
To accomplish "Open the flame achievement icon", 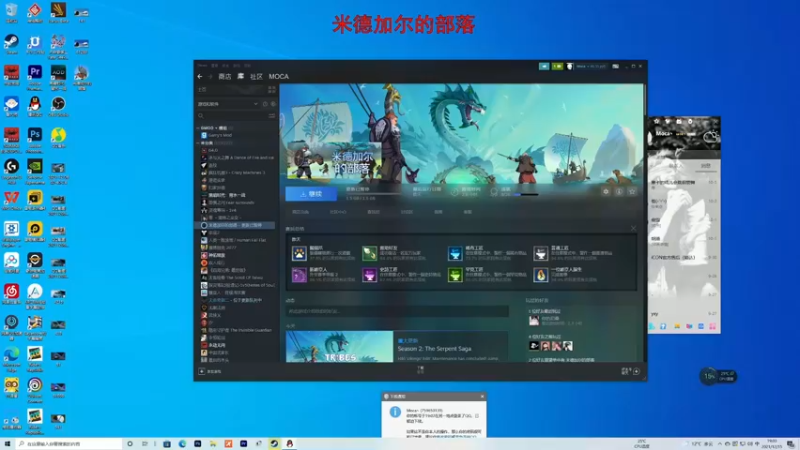I will [x=540, y=274].
